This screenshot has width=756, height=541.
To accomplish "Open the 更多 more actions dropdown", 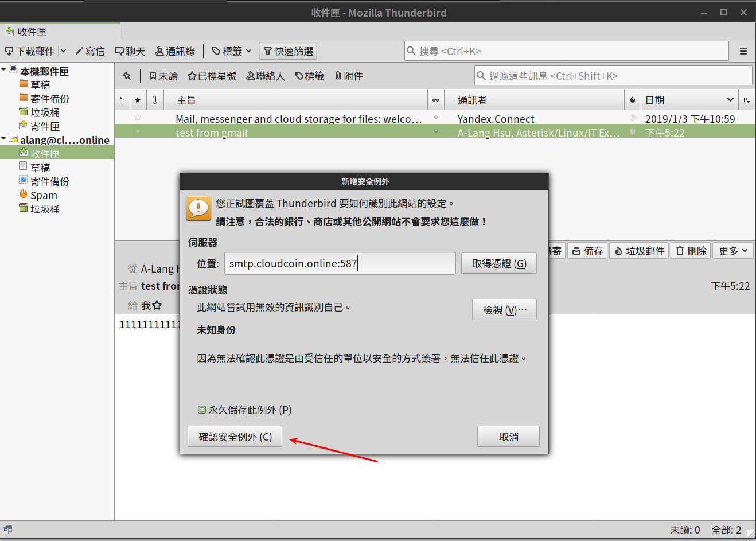I will (733, 251).
